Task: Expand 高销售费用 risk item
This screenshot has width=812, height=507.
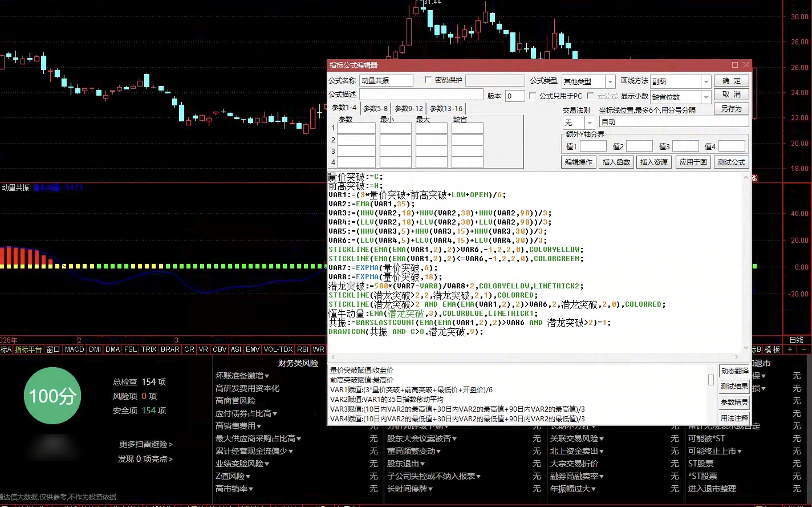Action: pyautogui.click(x=238, y=426)
